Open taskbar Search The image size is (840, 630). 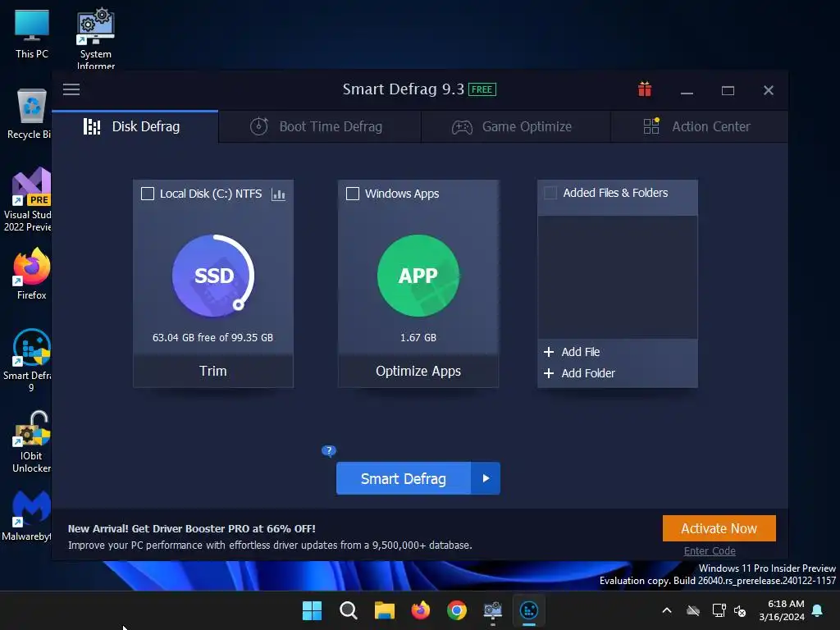348,610
